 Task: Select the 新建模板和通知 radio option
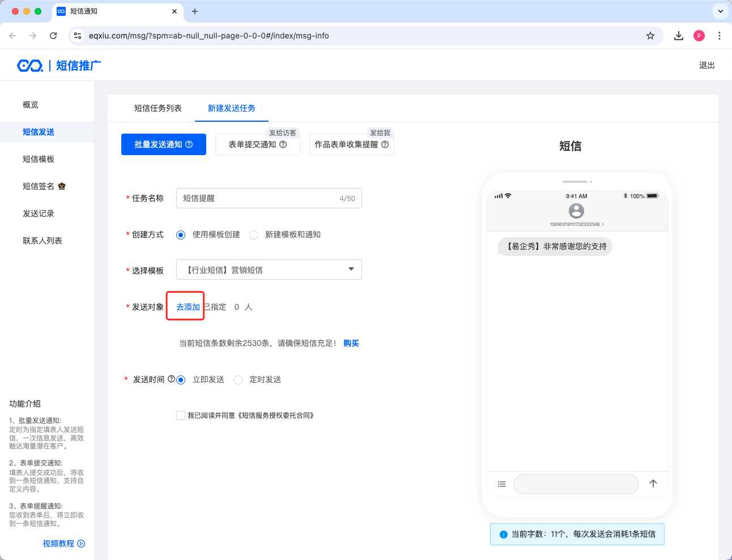[254, 235]
